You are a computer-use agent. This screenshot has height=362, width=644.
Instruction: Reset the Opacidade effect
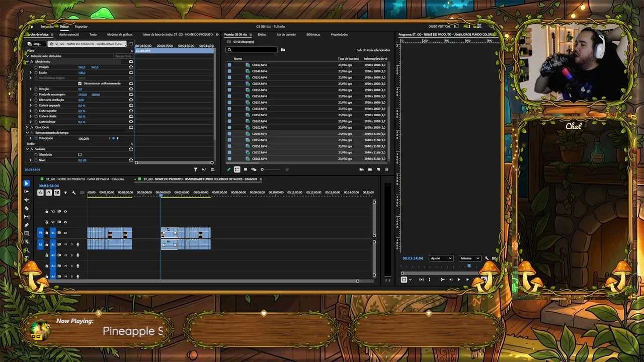[131, 127]
